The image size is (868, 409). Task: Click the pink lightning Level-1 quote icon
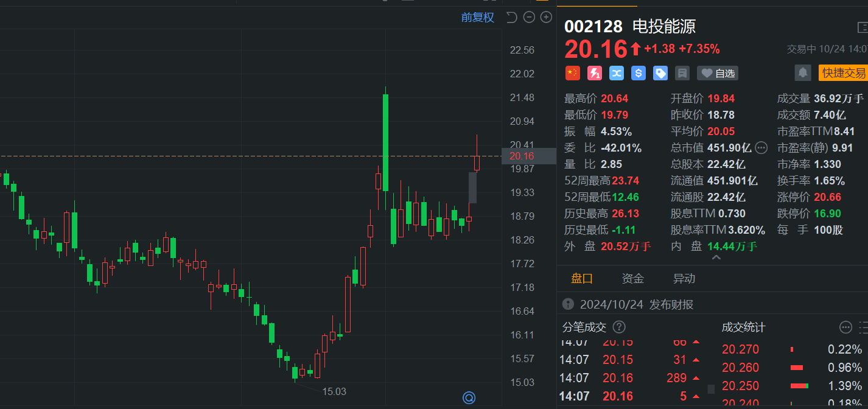point(594,74)
